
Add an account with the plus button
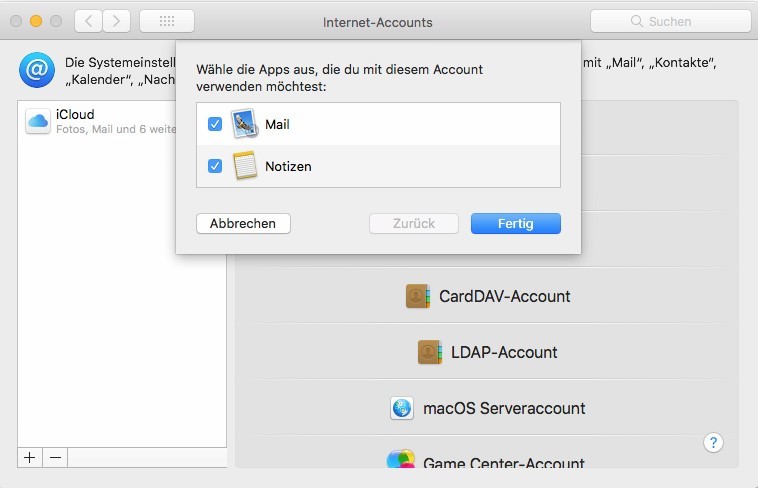pyautogui.click(x=30, y=457)
